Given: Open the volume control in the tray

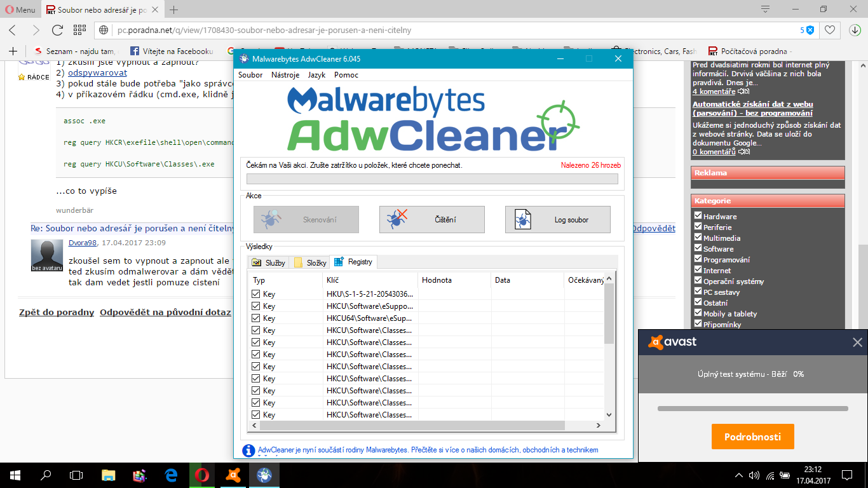Looking at the screenshot, I should click(754, 475).
